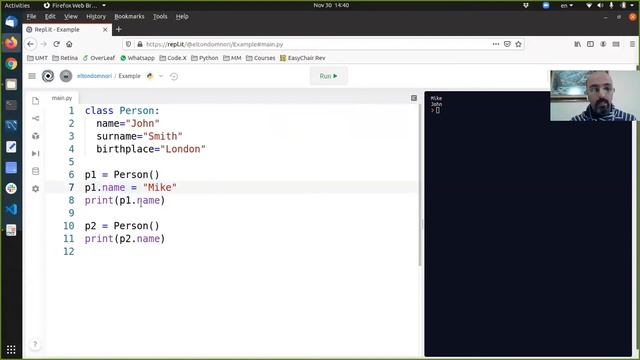Open the MM bookmarks folder

(232, 58)
